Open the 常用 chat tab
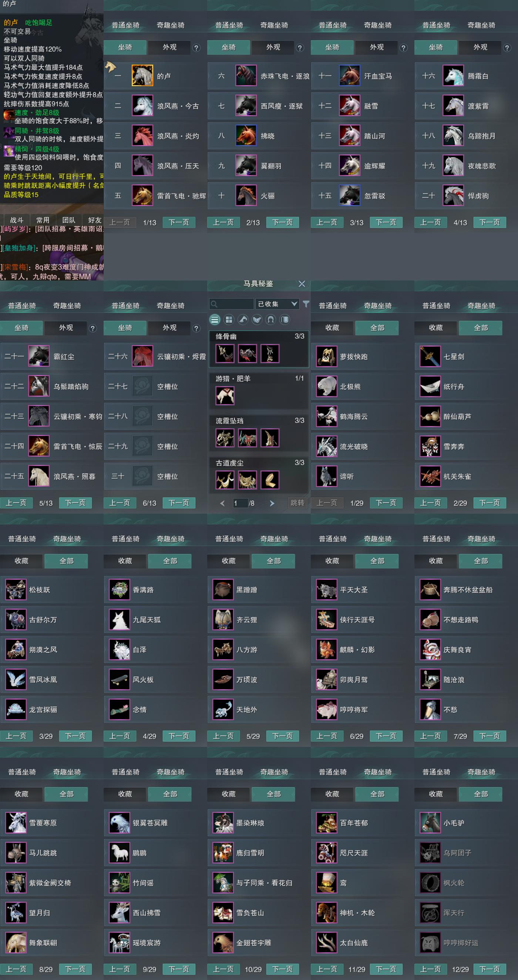518x980 pixels. [x=43, y=220]
